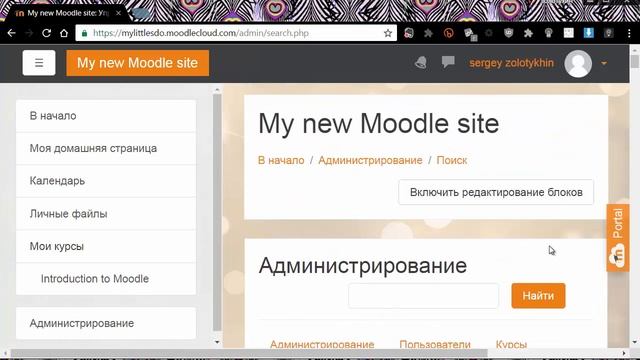Viewport: 640px width, 360px height.
Task: Click the lightbulb extension icon
Action: pyautogui.click(x=549, y=33)
